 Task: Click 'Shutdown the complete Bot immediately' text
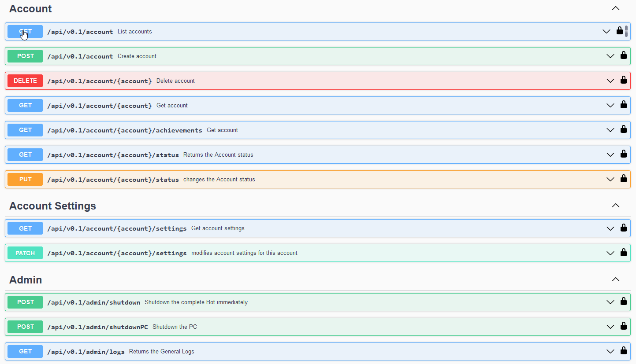click(196, 302)
